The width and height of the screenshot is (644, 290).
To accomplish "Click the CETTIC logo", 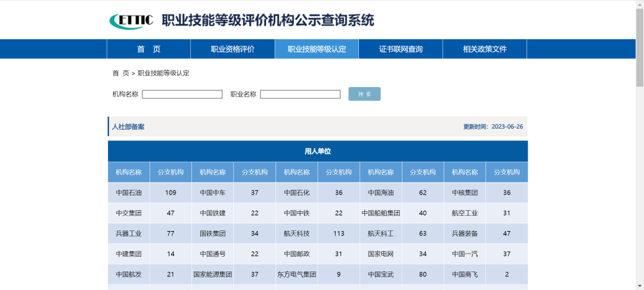I will pos(131,20).
